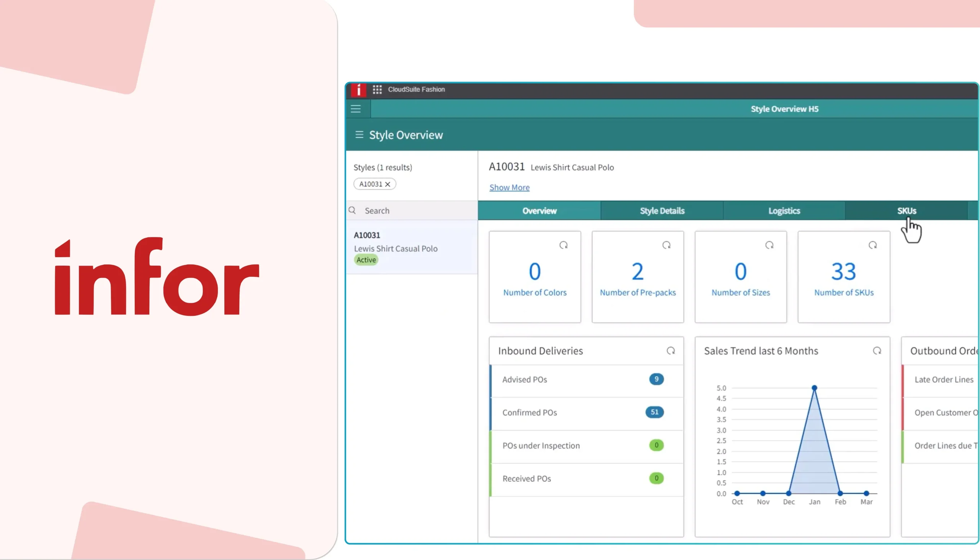Refresh the Number of Sizes card
The image size is (980, 560).
(769, 245)
